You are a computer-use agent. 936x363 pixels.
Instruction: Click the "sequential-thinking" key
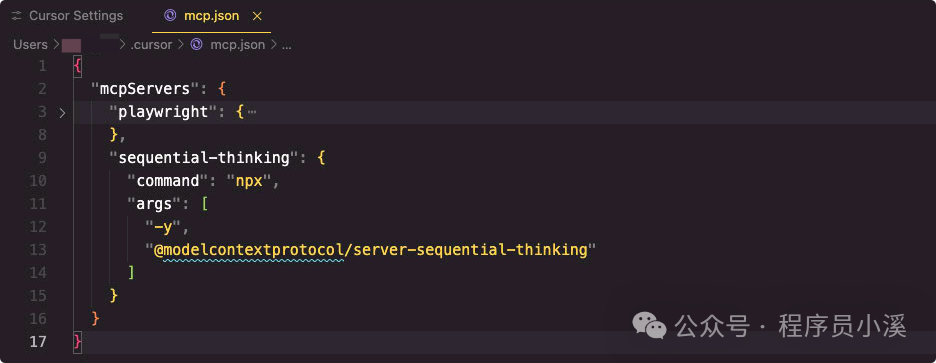click(204, 158)
